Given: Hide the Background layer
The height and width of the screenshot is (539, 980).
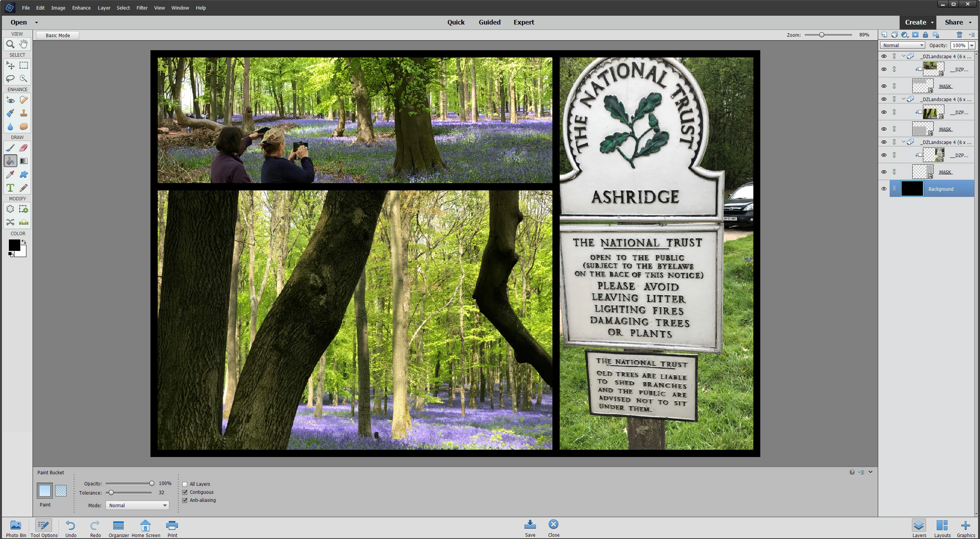Looking at the screenshot, I should [x=884, y=189].
